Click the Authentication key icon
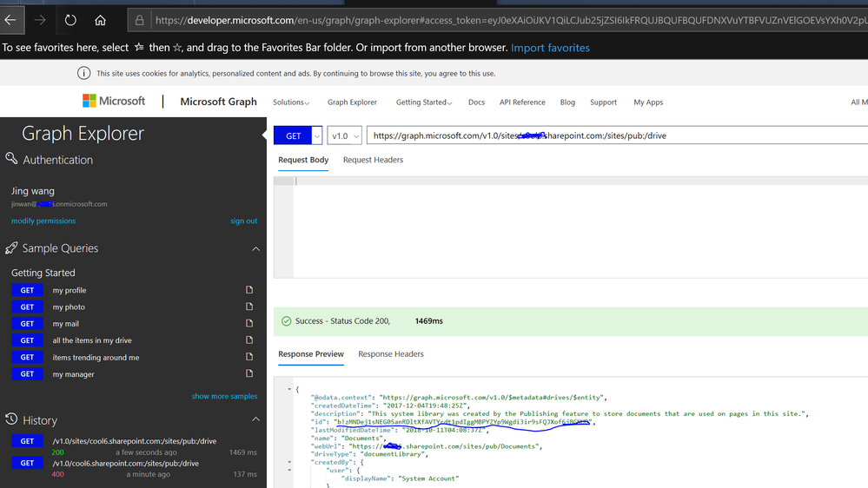Screen dimensions: 868x488 (x=11, y=159)
